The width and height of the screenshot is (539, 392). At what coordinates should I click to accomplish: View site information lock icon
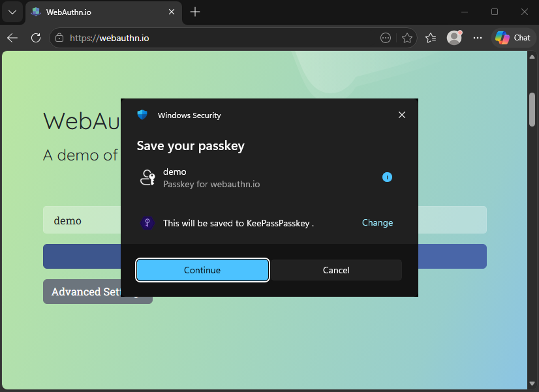coord(59,38)
